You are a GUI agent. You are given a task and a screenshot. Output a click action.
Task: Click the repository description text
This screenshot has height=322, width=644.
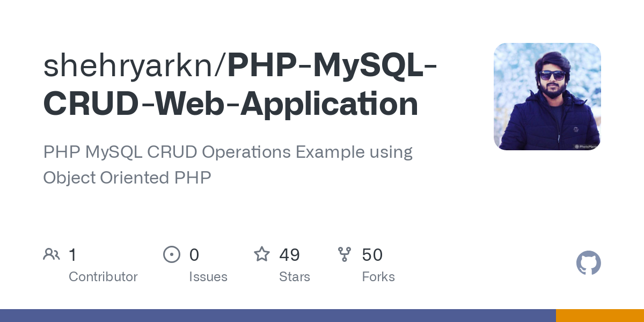pos(228,164)
